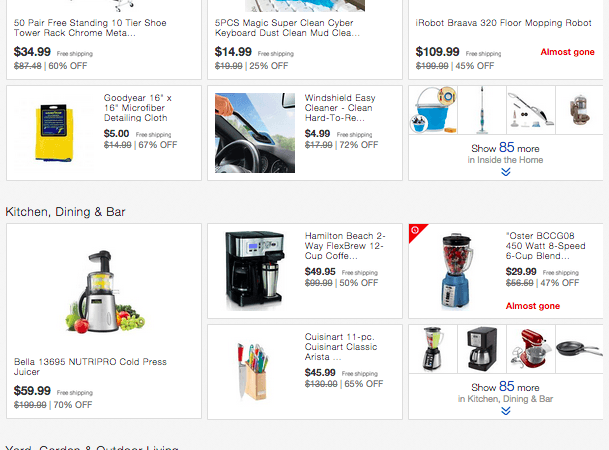The image size is (609, 450).
Task: Click Bella 13695 NUTRIPRO Cold Press Juicer title
Action: (90, 367)
